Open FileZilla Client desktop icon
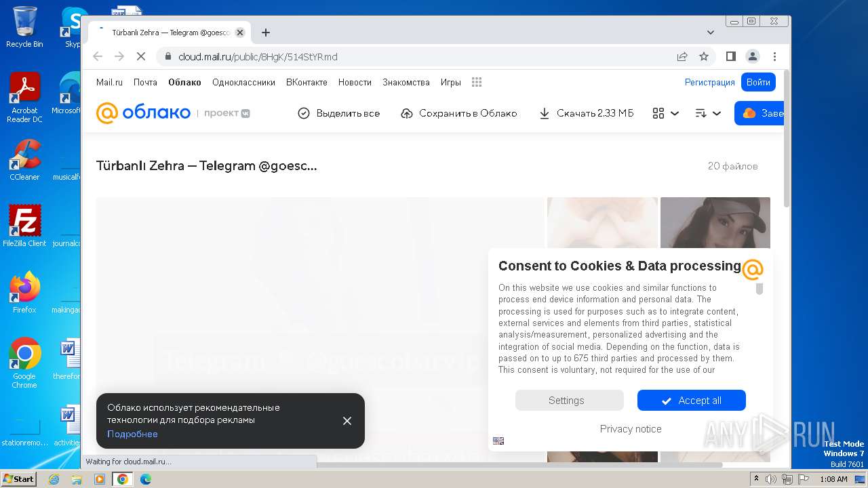 click(x=24, y=226)
